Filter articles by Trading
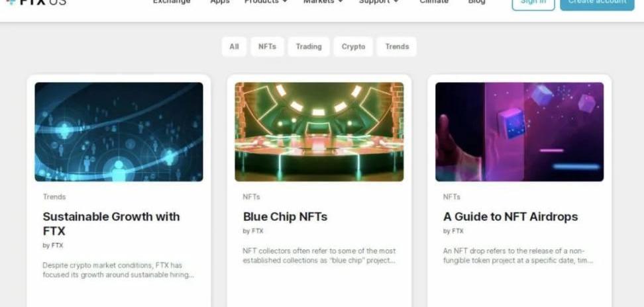This screenshot has height=307, width=644. [x=309, y=47]
